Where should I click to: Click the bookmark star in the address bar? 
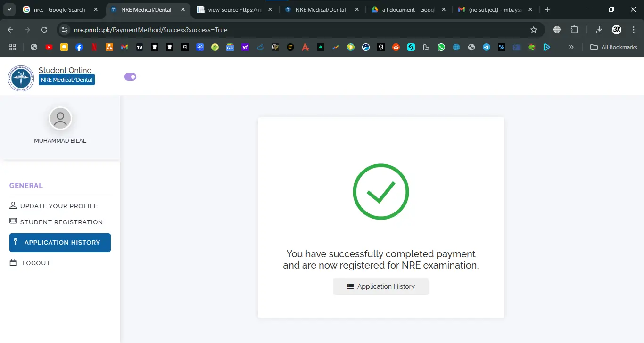coord(534,29)
